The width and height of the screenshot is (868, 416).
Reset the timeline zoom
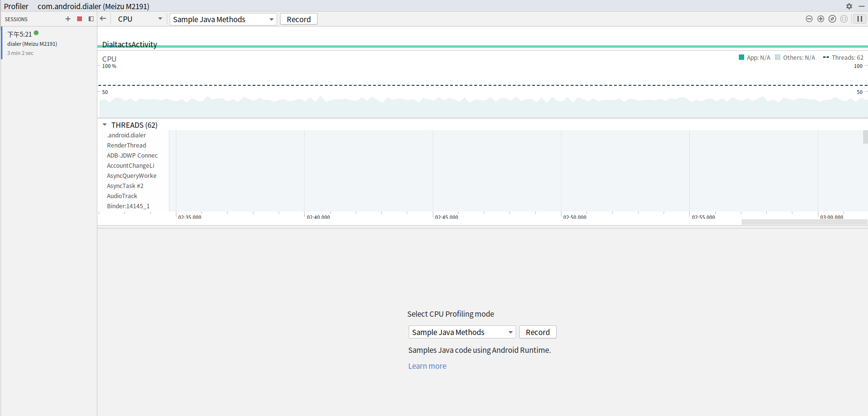(832, 19)
